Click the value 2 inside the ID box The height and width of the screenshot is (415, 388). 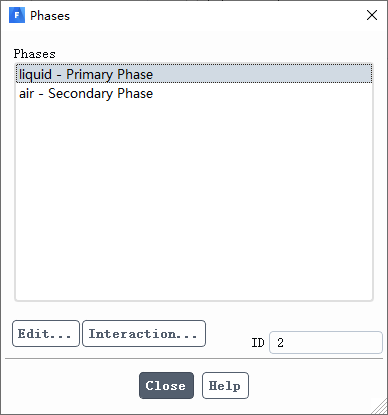tap(280, 343)
